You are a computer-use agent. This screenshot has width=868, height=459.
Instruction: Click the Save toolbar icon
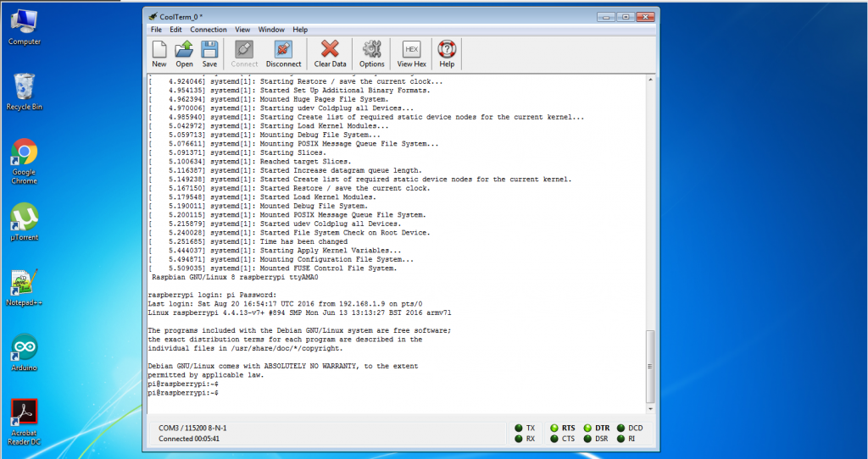209,53
